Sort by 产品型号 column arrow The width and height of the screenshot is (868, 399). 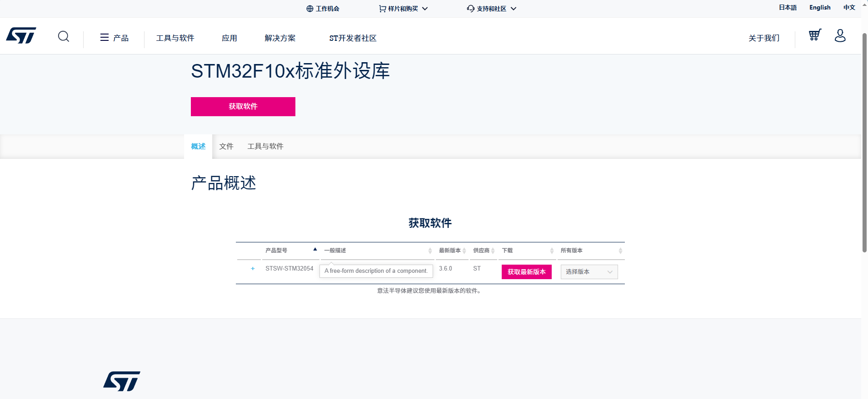point(315,249)
